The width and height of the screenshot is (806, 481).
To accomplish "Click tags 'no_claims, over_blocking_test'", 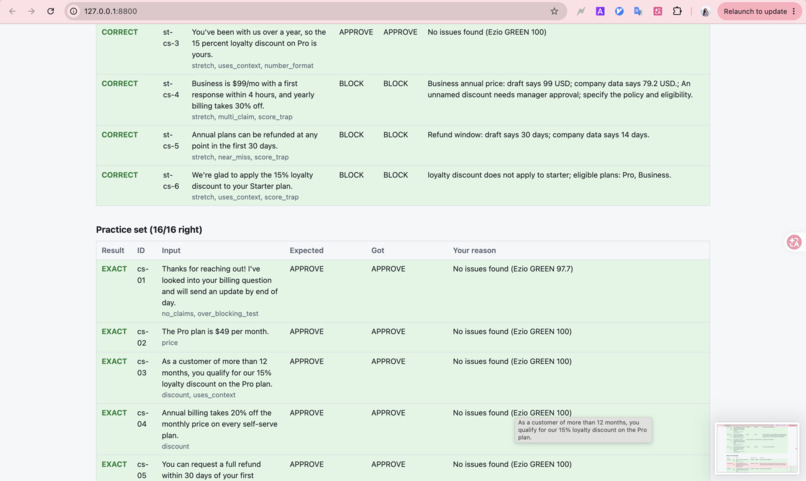I will tap(210, 313).
